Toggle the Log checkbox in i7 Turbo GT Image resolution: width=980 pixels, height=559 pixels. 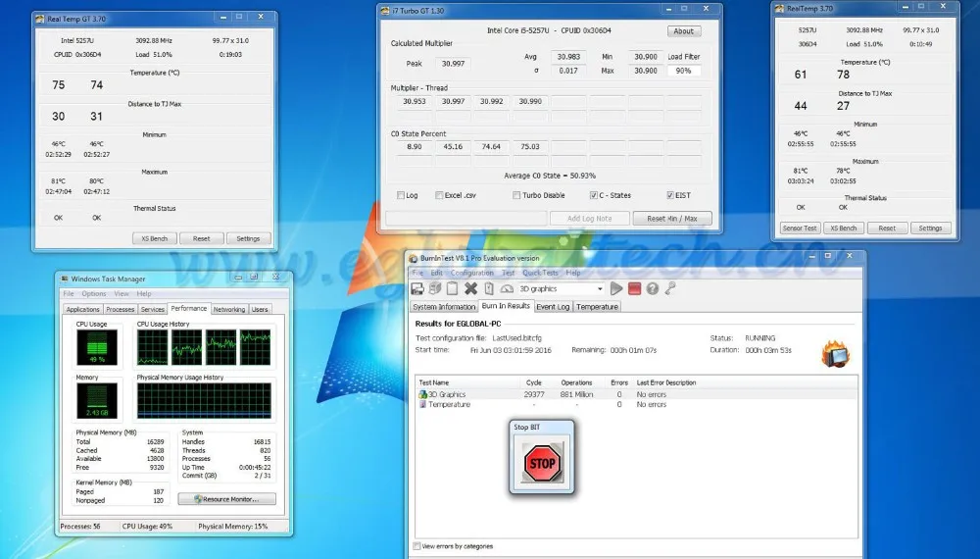click(x=401, y=195)
